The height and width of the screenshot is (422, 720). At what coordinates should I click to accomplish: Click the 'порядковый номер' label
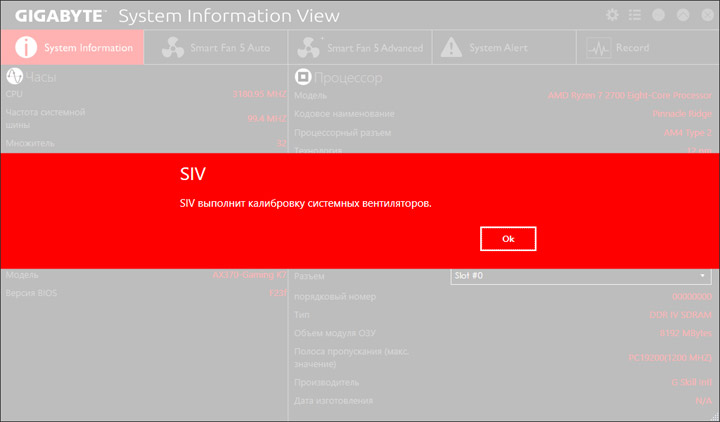(335, 297)
